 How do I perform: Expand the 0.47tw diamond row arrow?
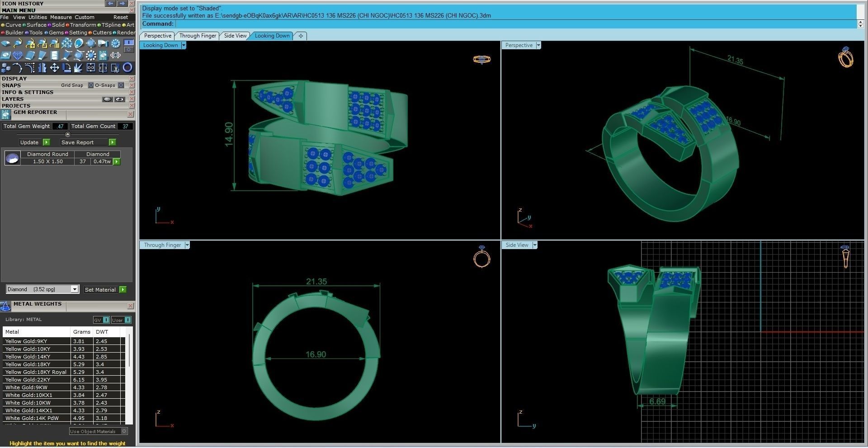click(117, 161)
